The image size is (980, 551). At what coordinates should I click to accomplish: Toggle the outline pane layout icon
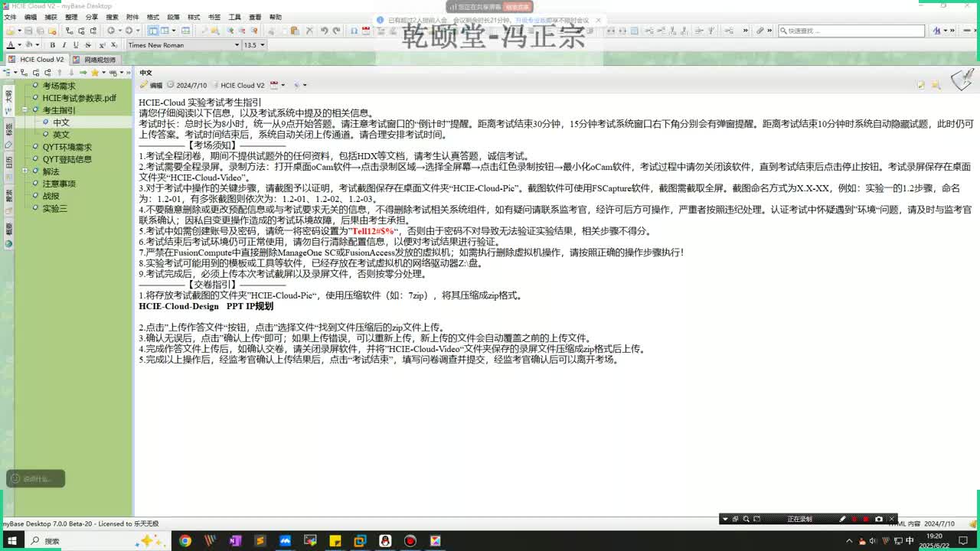pyautogui.click(x=153, y=31)
